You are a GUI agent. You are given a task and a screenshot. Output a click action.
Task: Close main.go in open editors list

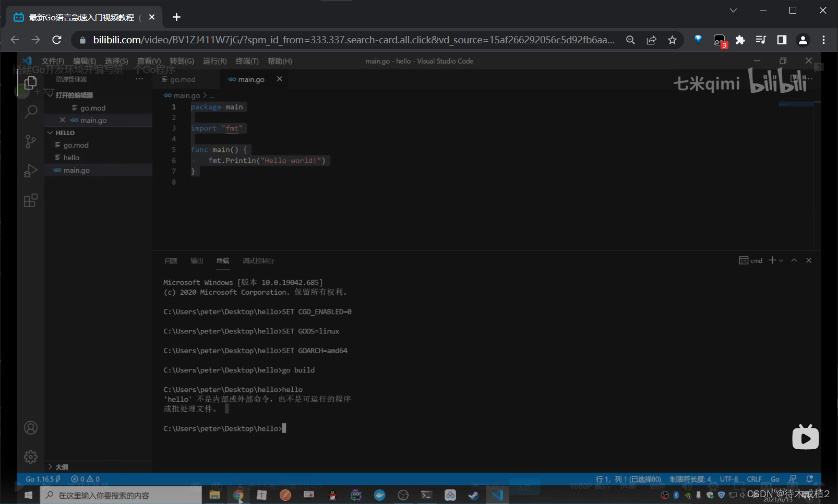pos(63,120)
